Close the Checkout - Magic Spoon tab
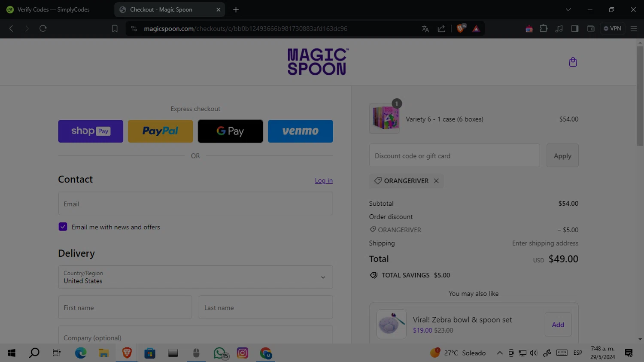Viewport: 644px width, 362px height. click(x=218, y=9)
